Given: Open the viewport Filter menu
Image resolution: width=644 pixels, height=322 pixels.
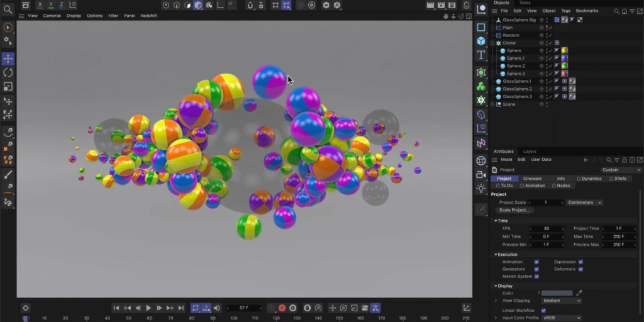Looking at the screenshot, I should tap(113, 16).
